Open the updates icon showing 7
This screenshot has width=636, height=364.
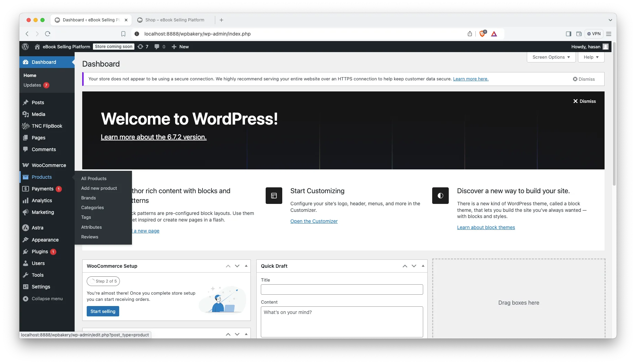click(143, 47)
